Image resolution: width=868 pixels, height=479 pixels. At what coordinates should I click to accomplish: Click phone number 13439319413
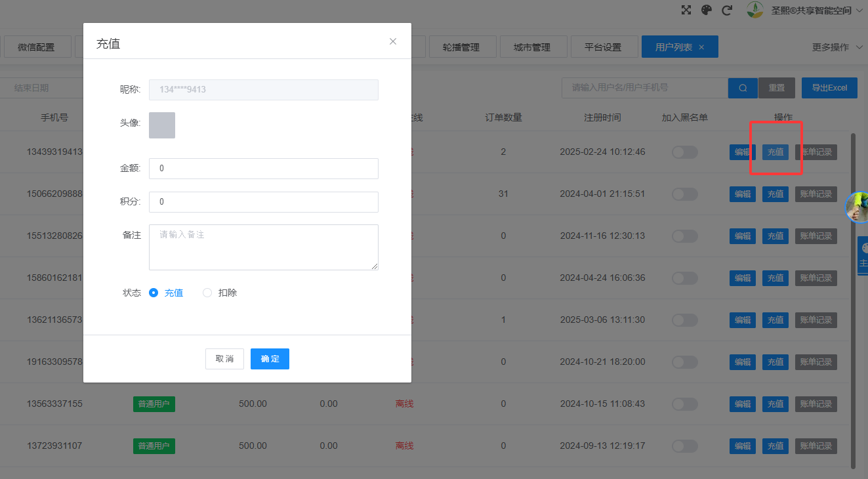pyautogui.click(x=54, y=152)
